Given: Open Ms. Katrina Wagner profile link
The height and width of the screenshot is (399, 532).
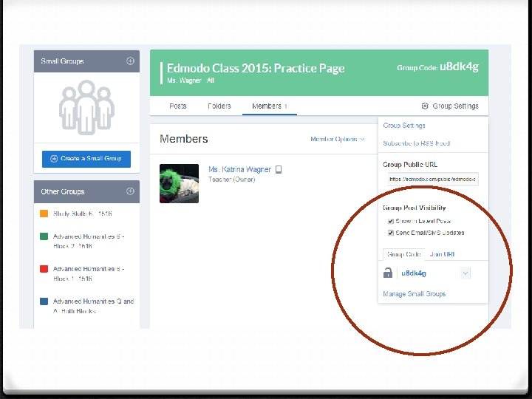Looking at the screenshot, I should (x=239, y=169).
